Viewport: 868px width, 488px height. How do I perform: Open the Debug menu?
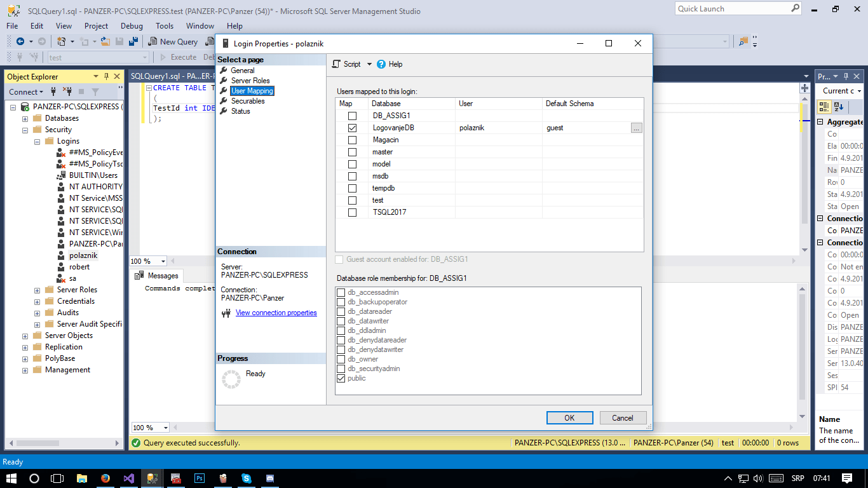click(x=132, y=26)
